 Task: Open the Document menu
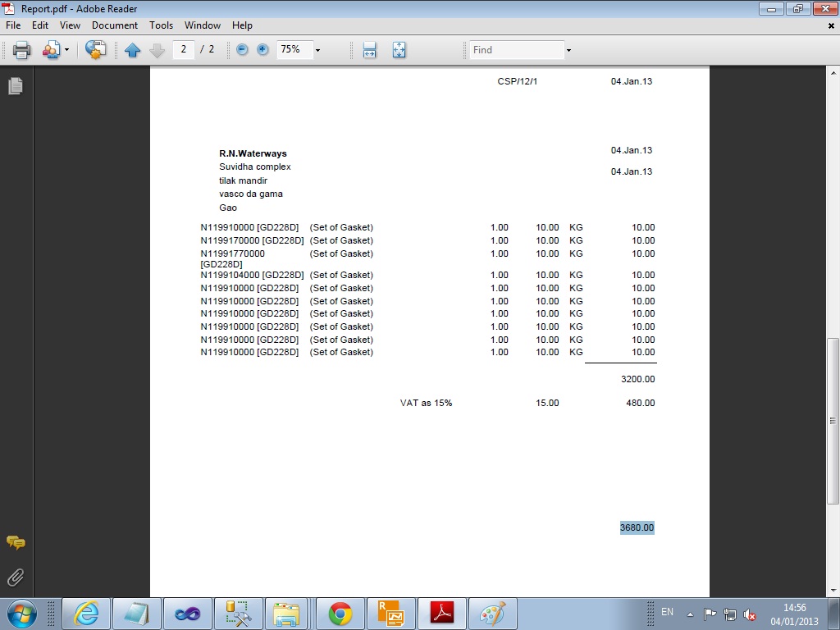tap(115, 25)
